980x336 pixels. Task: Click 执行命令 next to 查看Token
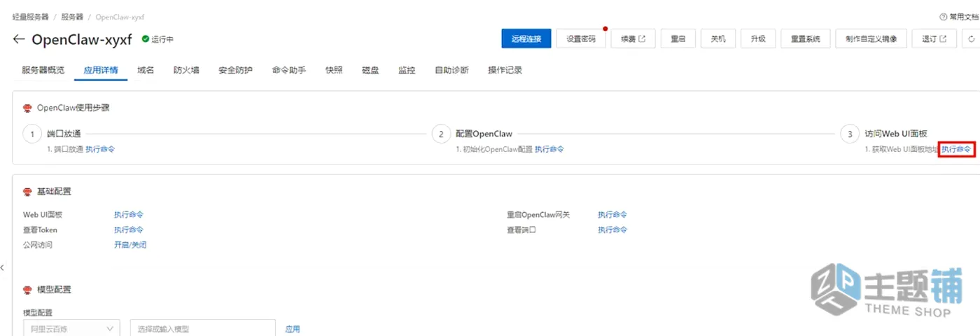pos(129,230)
